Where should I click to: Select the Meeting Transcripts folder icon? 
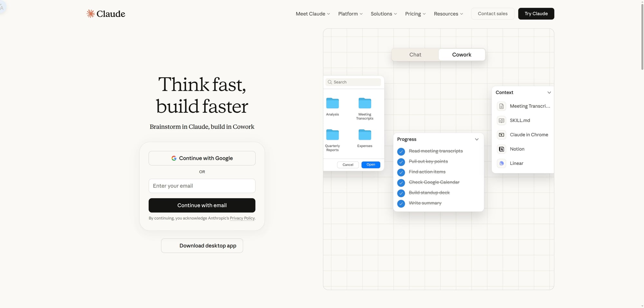pyautogui.click(x=365, y=103)
